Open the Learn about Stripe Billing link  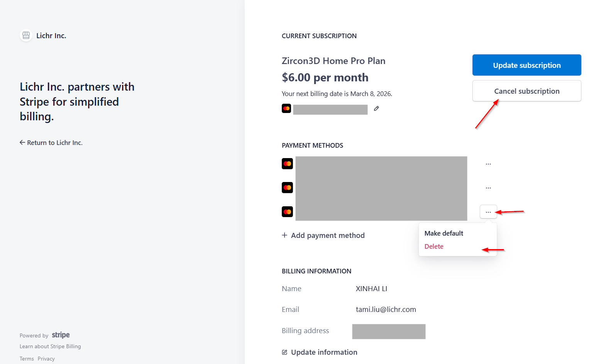point(50,346)
